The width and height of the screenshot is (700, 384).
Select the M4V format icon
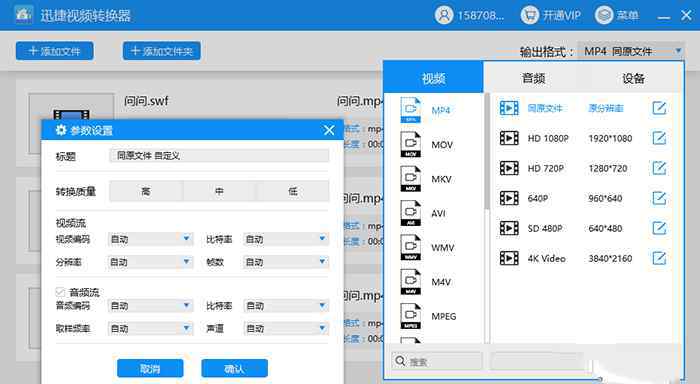pos(411,282)
